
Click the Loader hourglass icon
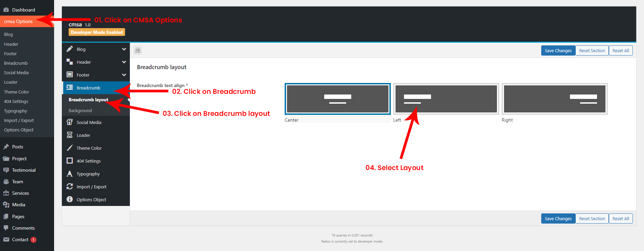pyautogui.click(x=70, y=135)
